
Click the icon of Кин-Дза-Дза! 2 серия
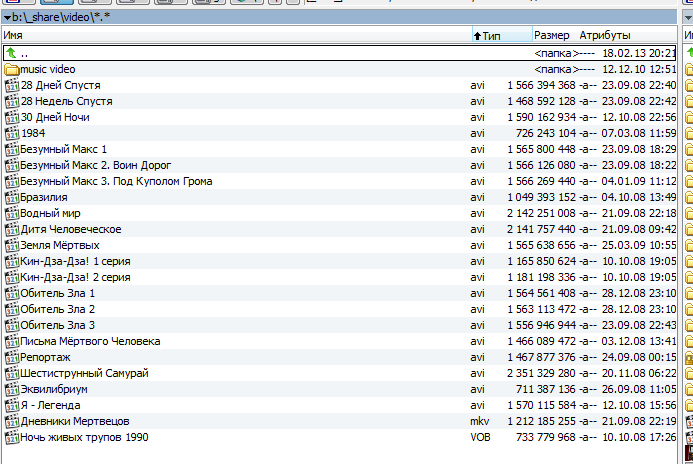tap(12, 278)
